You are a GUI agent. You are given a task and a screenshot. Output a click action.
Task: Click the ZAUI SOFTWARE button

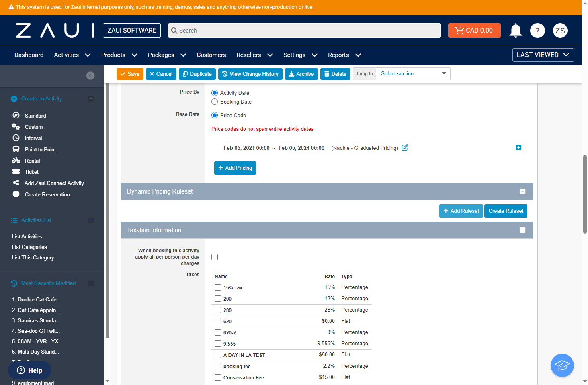[132, 31]
